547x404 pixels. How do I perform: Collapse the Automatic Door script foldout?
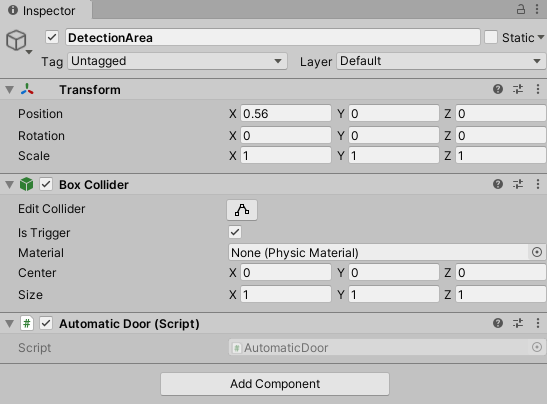9,324
